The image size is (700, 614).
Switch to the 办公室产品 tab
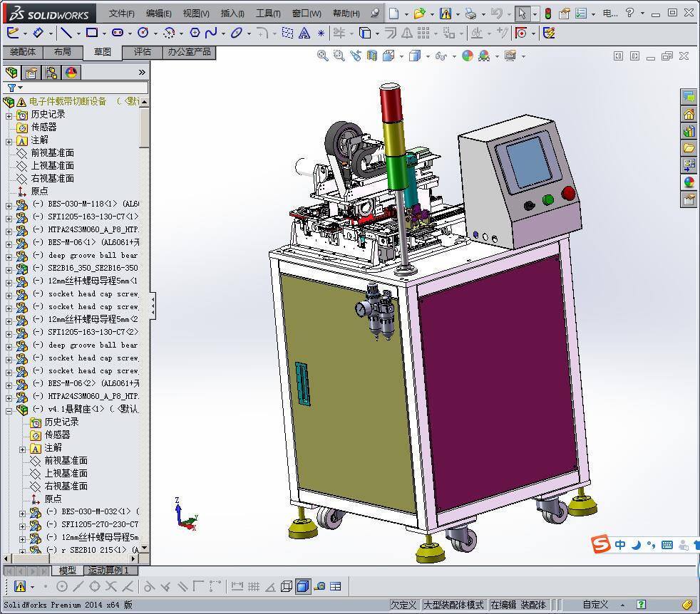(190, 52)
